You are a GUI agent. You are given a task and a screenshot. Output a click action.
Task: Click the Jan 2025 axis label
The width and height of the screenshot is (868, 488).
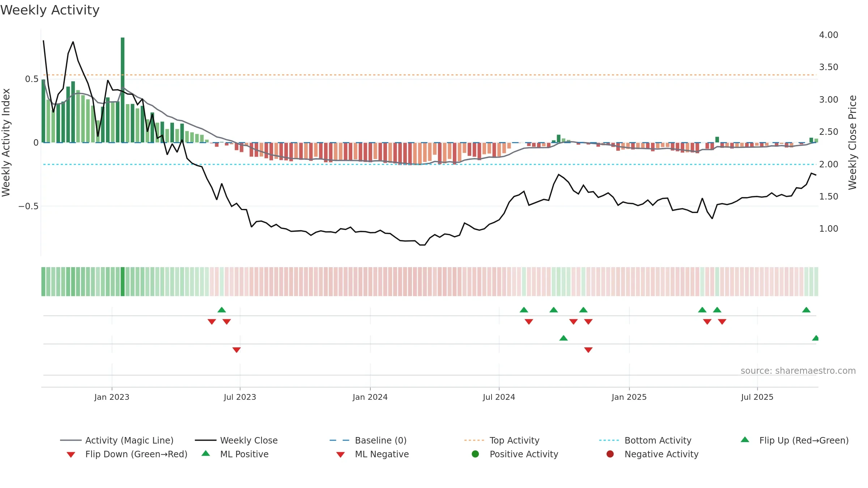(629, 397)
